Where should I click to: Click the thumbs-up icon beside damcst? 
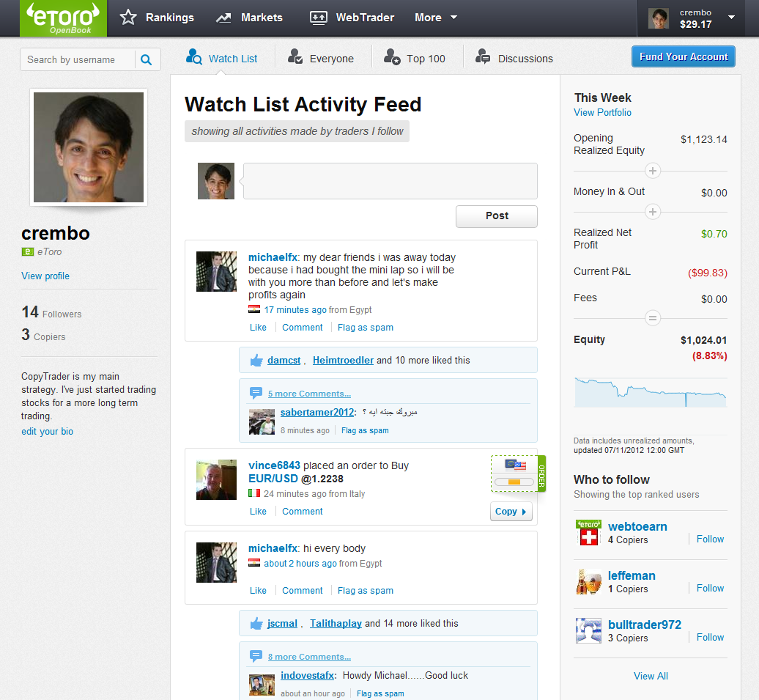tap(256, 360)
